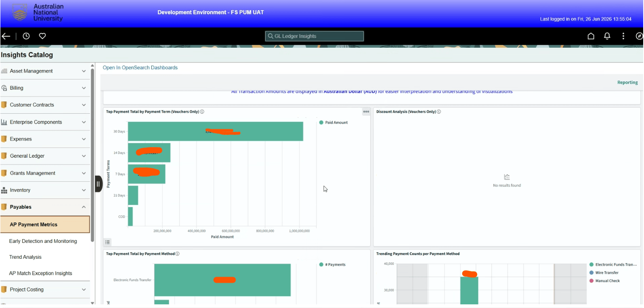Open the NavBar compass icon
Image resolution: width=644 pixels, height=308 pixels.
[x=639, y=36]
